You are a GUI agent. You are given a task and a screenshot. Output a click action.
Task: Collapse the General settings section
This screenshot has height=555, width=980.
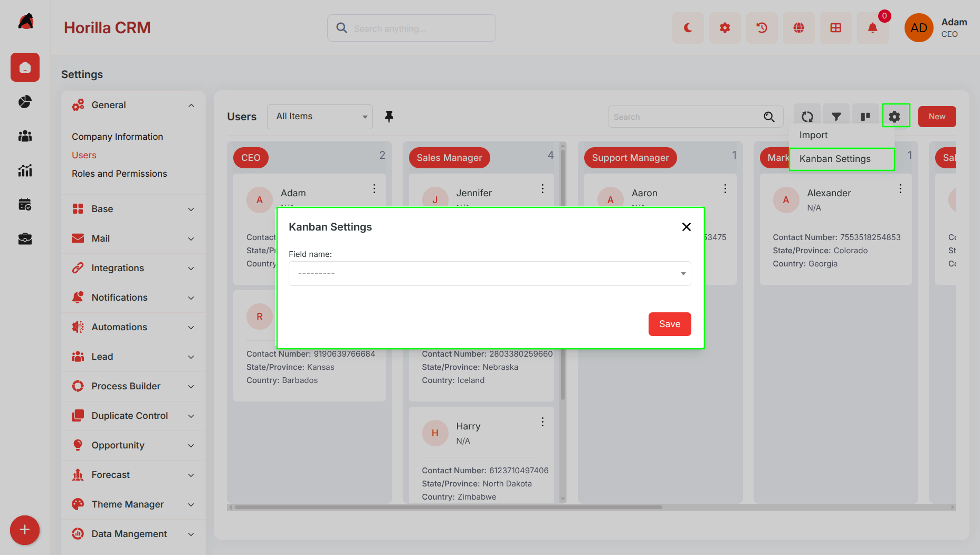tap(134, 105)
